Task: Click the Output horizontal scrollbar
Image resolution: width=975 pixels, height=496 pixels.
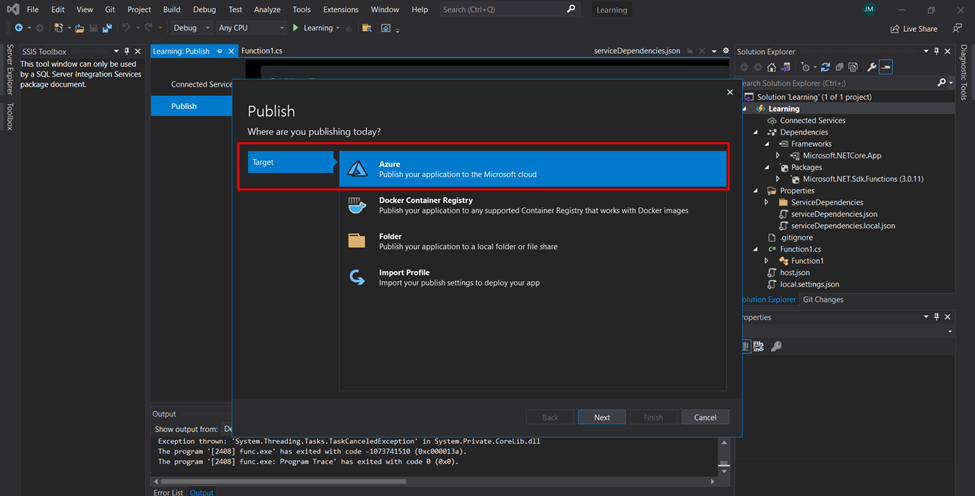Action: point(284,481)
